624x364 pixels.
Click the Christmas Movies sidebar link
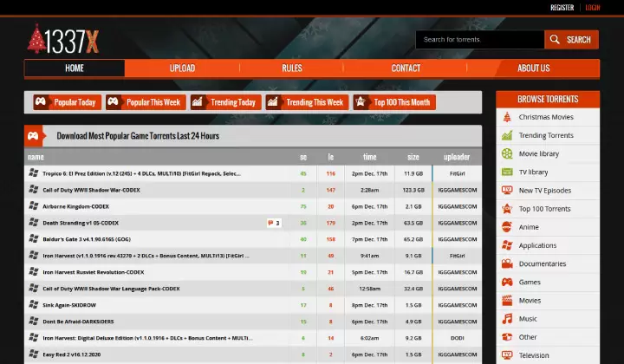point(546,117)
